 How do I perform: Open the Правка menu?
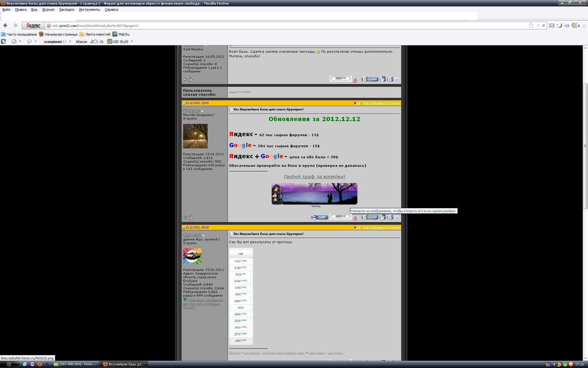[21, 10]
